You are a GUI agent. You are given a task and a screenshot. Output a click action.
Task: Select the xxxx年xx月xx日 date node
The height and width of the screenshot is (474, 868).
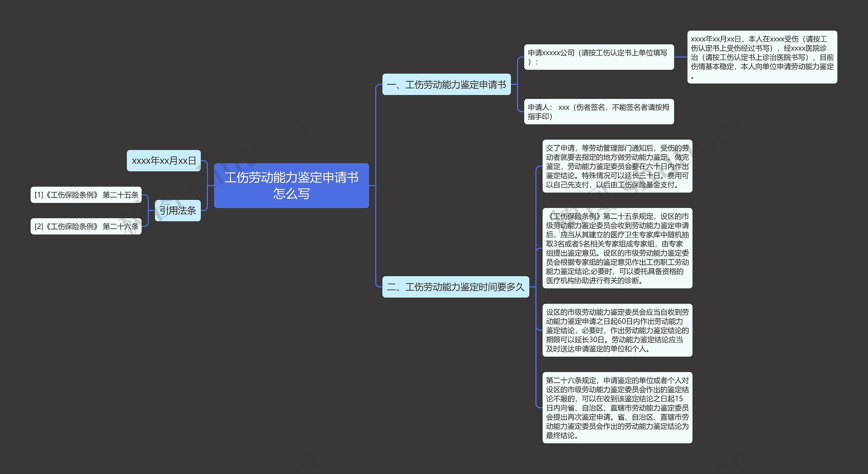point(164,161)
